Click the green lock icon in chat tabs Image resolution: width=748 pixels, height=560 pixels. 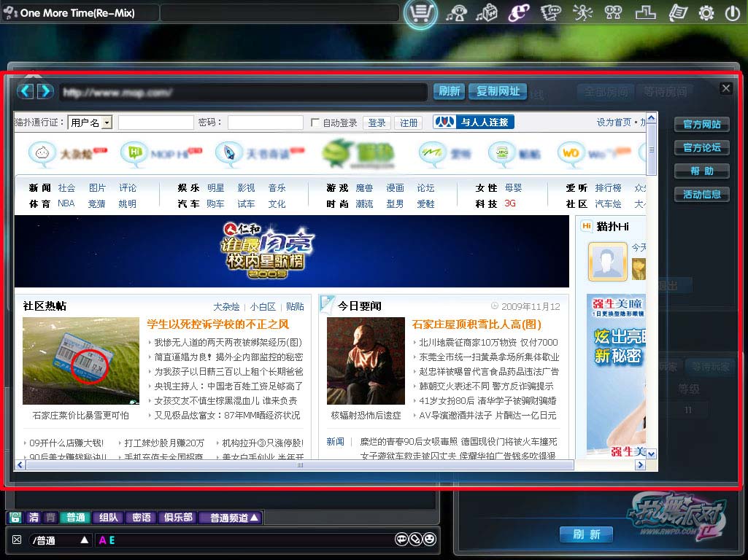pyautogui.click(x=15, y=517)
